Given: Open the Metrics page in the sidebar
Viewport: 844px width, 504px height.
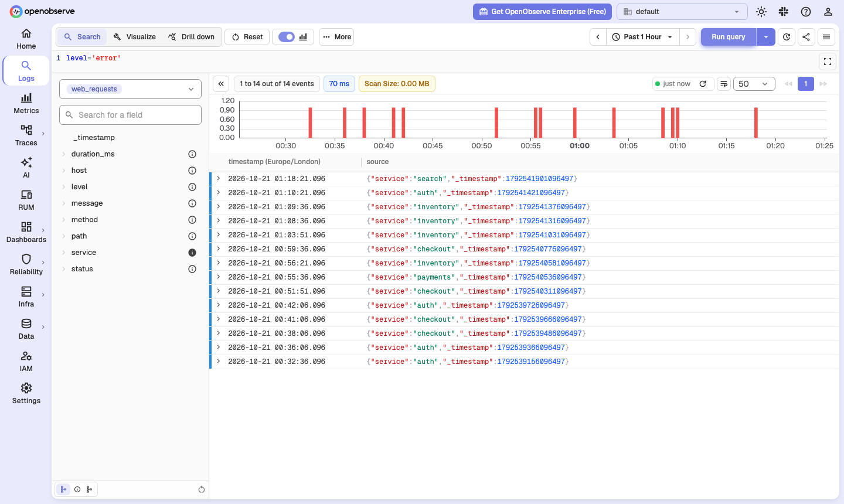Looking at the screenshot, I should pyautogui.click(x=26, y=103).
